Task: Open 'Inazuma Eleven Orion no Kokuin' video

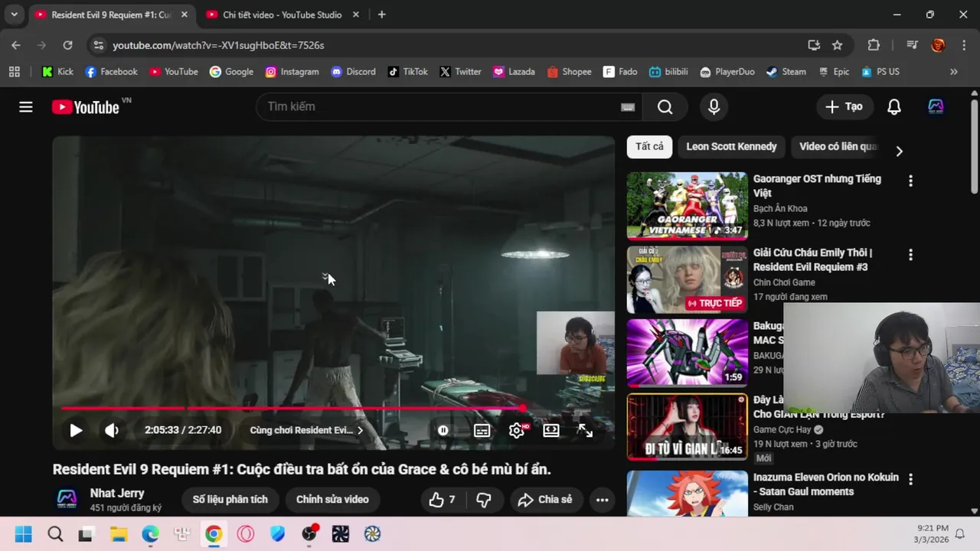Action: pyautogui.click(x=825, y=484)
